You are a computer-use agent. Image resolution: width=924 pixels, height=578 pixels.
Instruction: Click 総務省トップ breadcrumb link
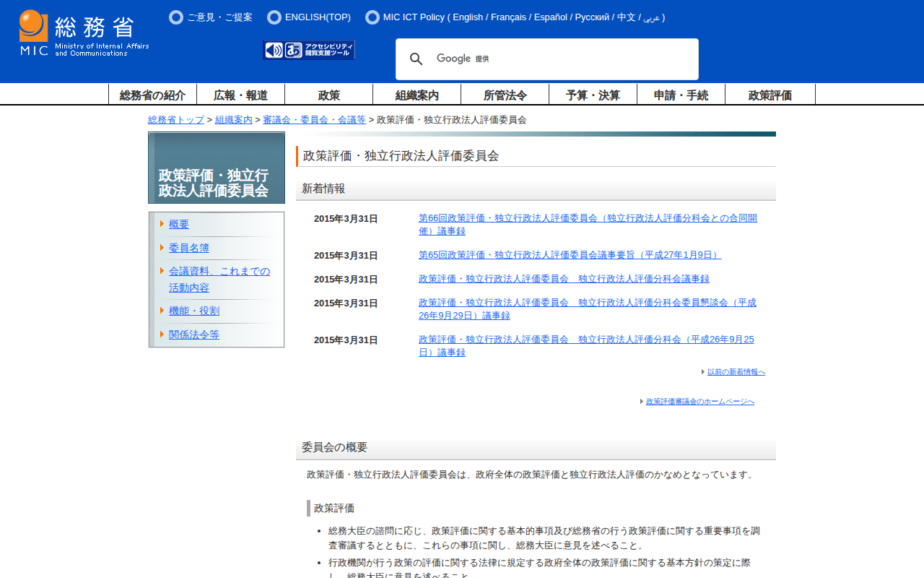tap(176, 120)
